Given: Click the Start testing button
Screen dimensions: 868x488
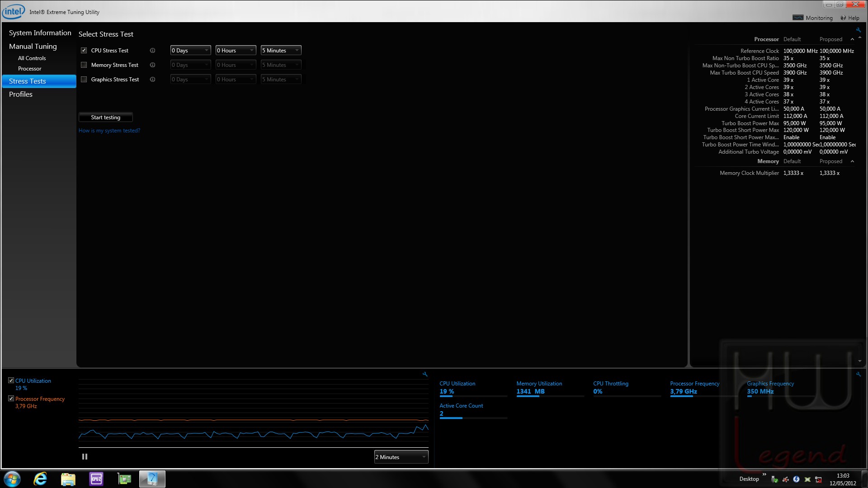Looking at the screenshot, I should pos(105,117).
